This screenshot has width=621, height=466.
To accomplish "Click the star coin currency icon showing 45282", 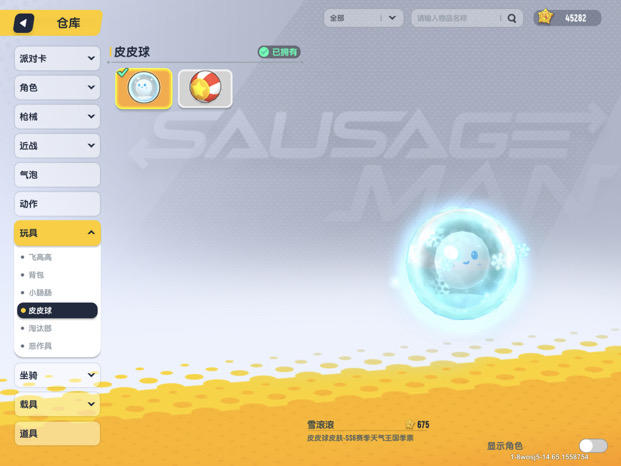I will coord(545,17).
